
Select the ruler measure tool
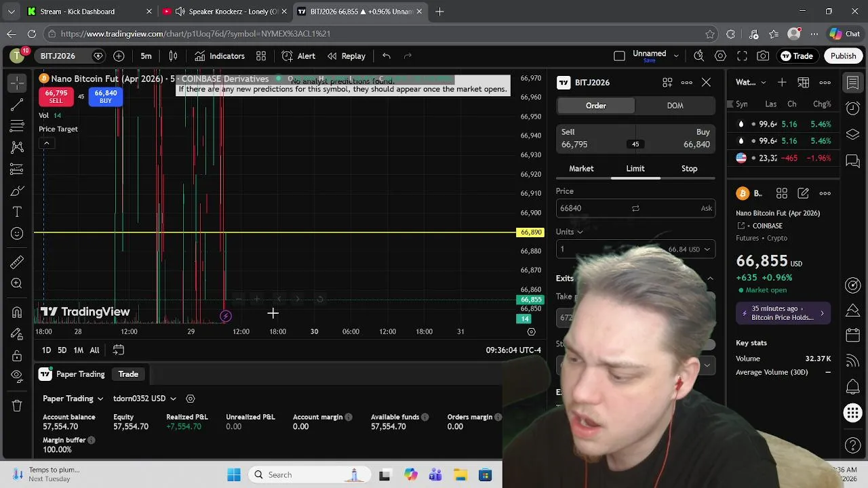(18, 262)
